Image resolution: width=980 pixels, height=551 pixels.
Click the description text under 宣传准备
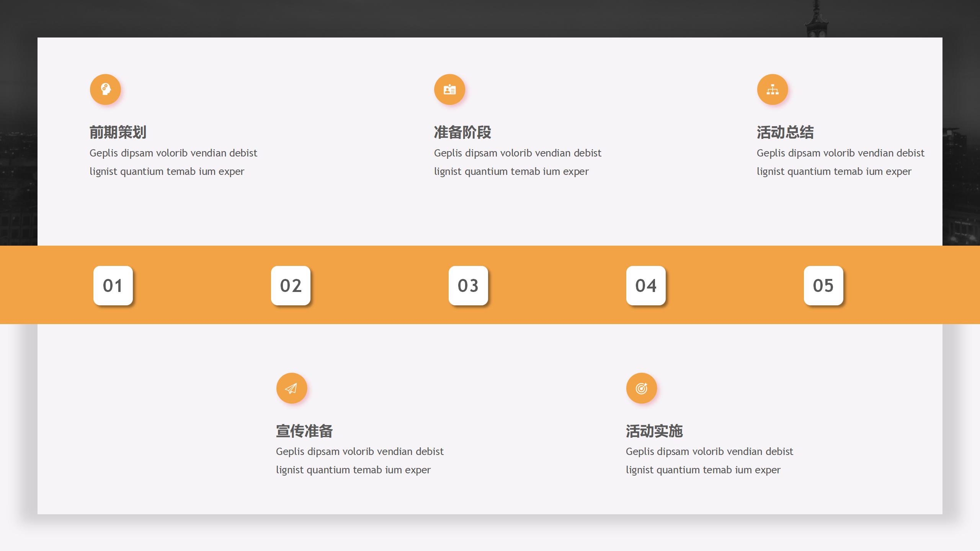pyautogui.click(x=360, y=460)
